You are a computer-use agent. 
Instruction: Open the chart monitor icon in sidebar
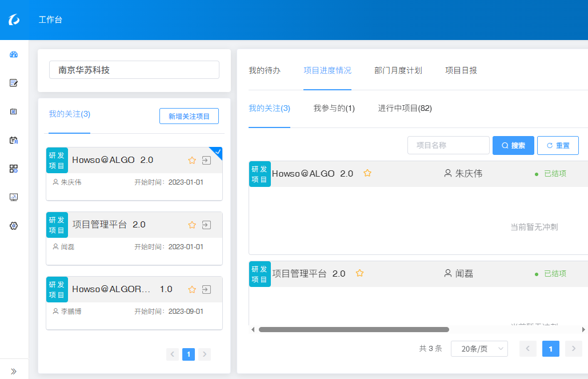[14, 197]
